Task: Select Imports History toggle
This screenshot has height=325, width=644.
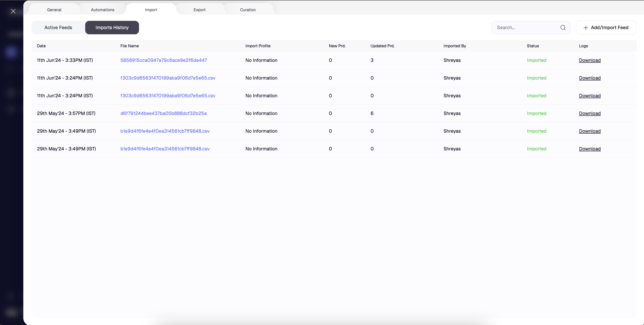Action: [112, 28]
